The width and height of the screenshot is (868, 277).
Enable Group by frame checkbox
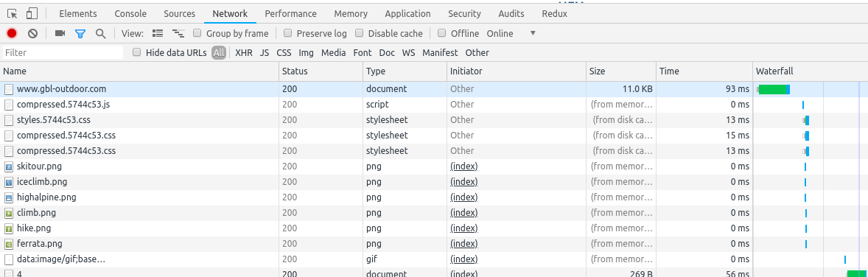tap(197, 33)
